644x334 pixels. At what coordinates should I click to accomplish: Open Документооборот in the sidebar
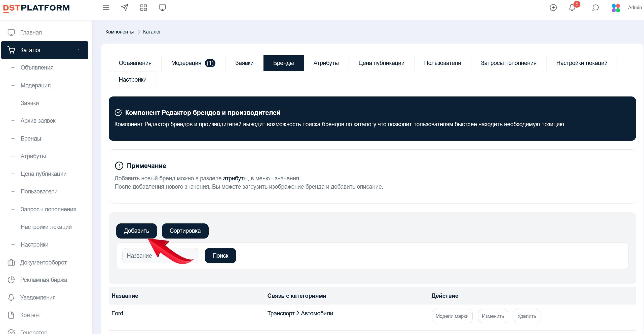coord(43,262)
